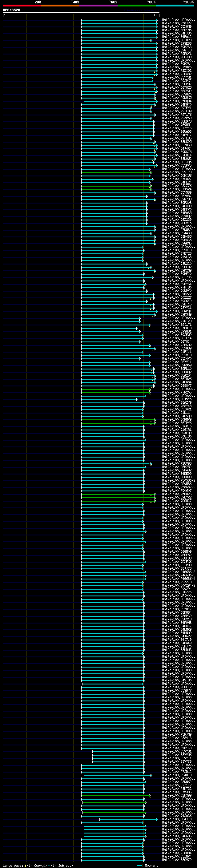The height and width of the screenshot is (868, 197).
Task: Select label UniRef100_A9TE85
Action: click(x=177, y=139)
